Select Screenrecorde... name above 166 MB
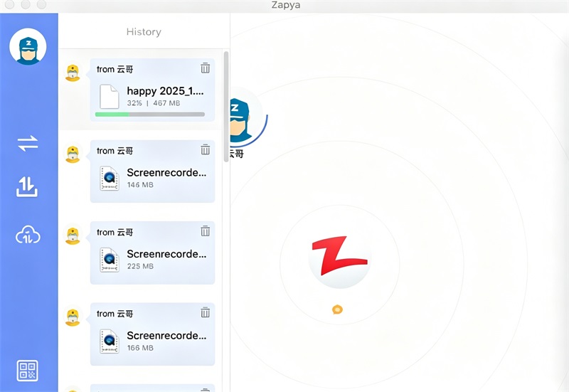Screen dimensions: 569x392 pyautogui.click(x=166, y=335)
